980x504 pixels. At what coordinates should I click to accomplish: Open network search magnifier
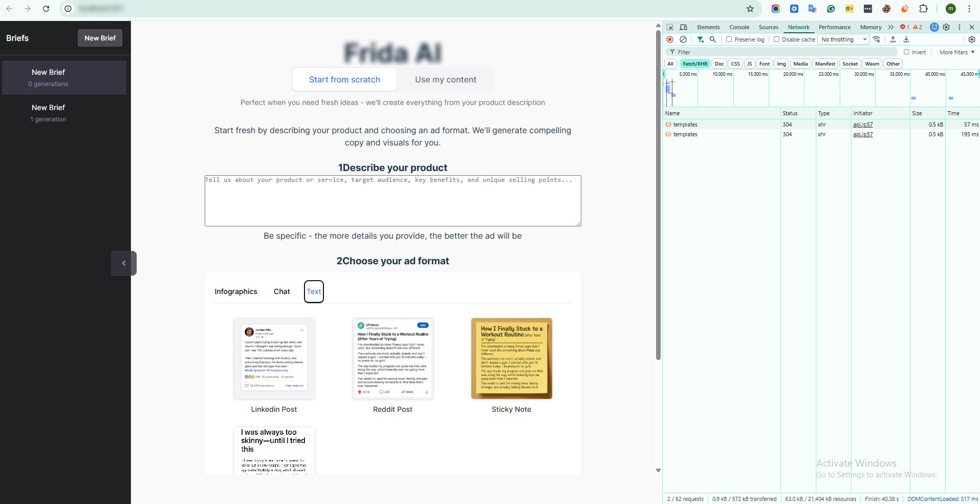pos(712,39)
